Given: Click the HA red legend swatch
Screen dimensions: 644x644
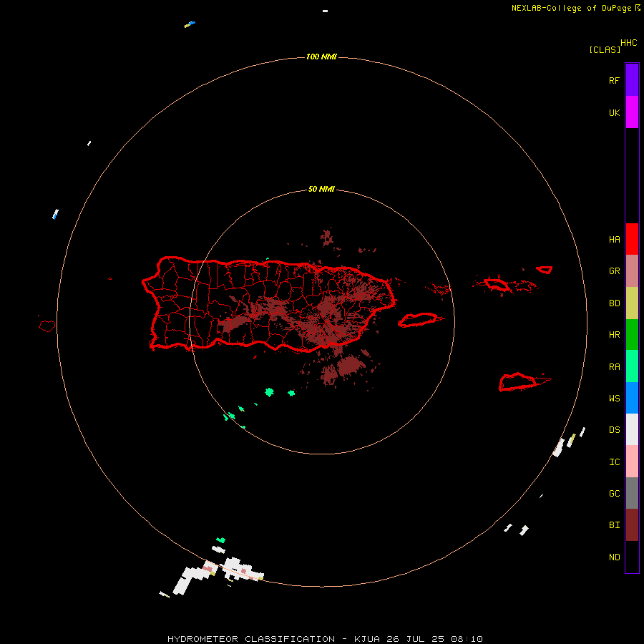Looking at the screenshot, I should click(632, 239).
